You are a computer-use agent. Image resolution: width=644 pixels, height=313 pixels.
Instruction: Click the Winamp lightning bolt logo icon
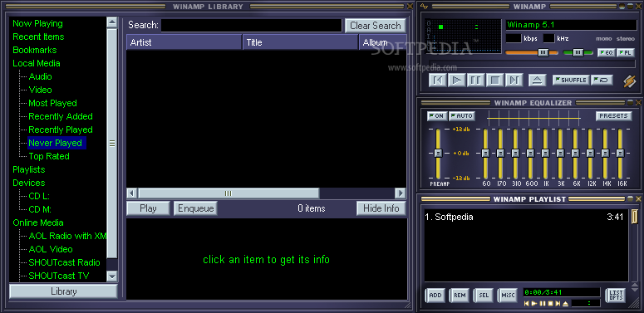[629, 81]
